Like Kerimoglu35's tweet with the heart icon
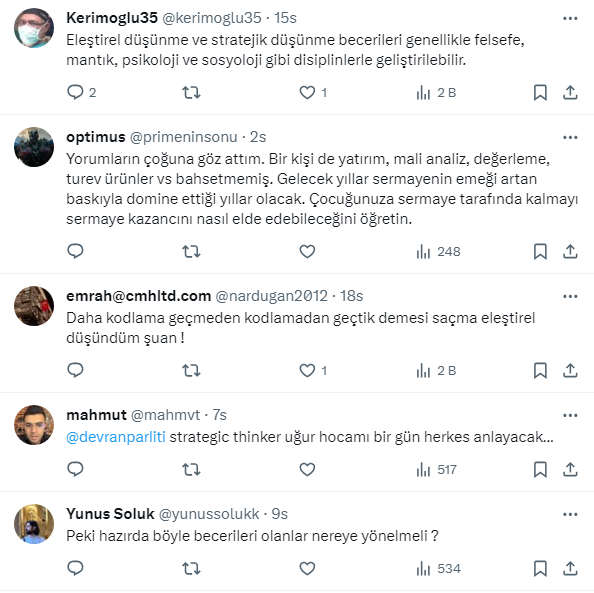The image size is (594, 593). tap(307, 92)
